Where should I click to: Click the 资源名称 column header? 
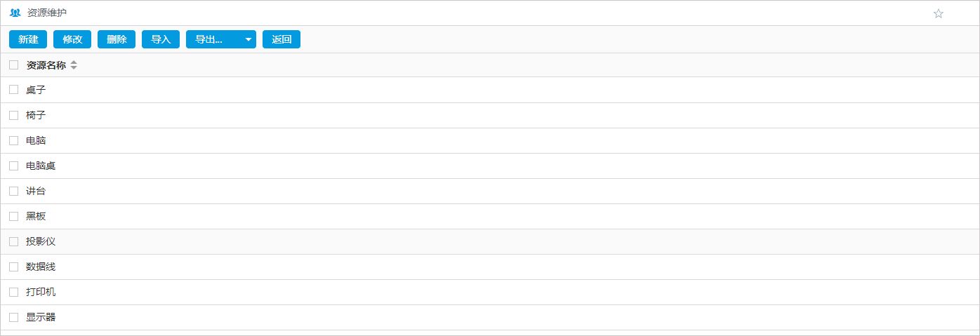point(46,65)
